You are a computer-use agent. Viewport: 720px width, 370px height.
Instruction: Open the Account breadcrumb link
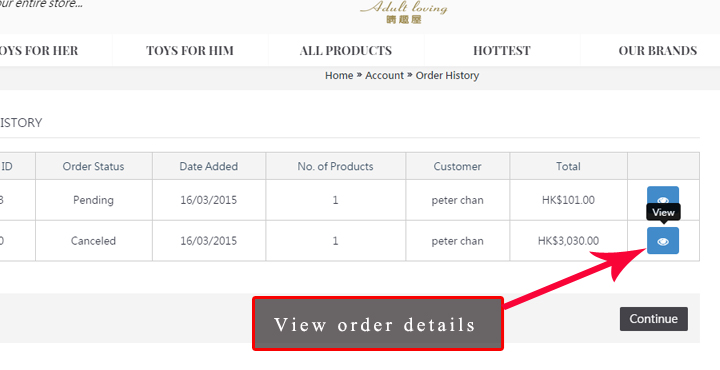click(384, 75)
